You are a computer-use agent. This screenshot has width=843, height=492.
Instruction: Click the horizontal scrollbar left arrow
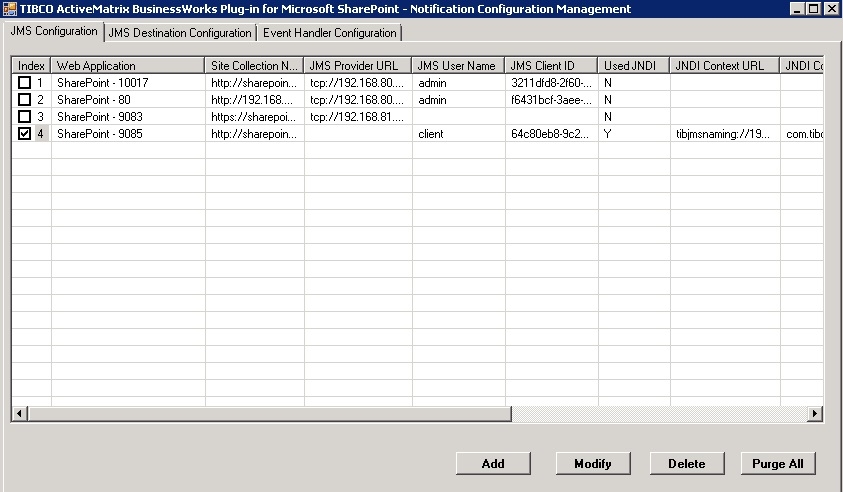[19, 413]
